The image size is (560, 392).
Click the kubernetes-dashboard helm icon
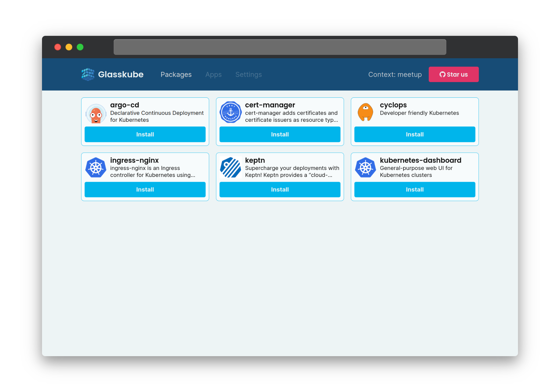point(365,167)
